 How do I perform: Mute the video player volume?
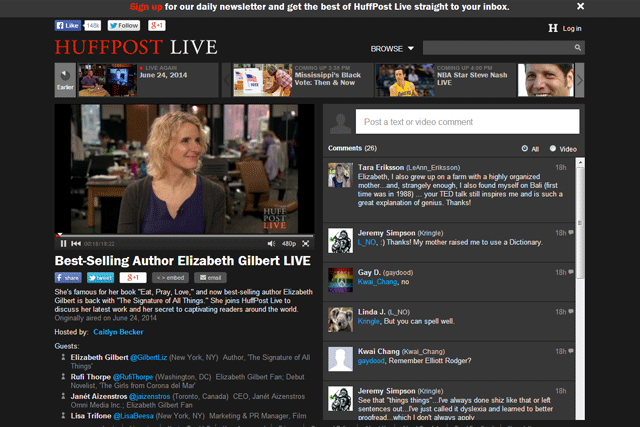[x=271, y=244]
